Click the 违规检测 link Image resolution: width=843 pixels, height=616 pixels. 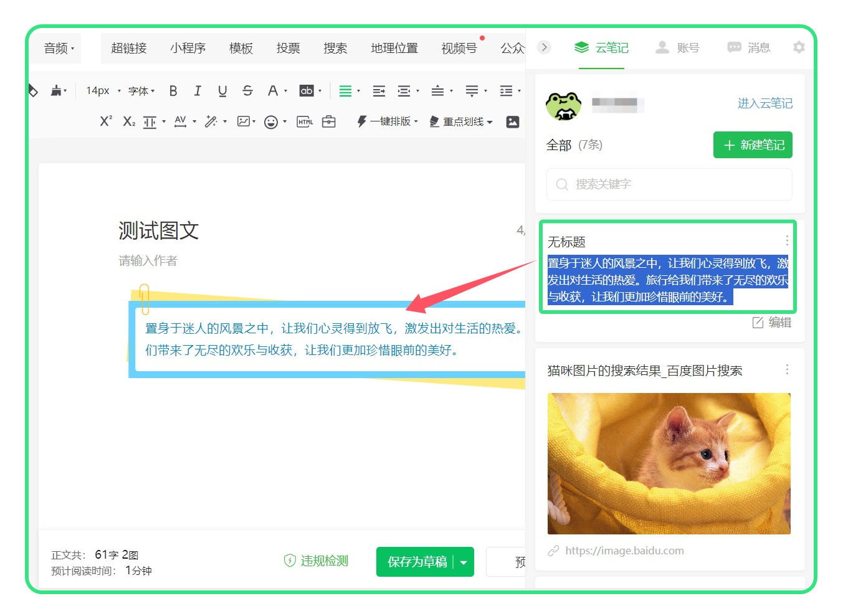click(x=316, y=561)
